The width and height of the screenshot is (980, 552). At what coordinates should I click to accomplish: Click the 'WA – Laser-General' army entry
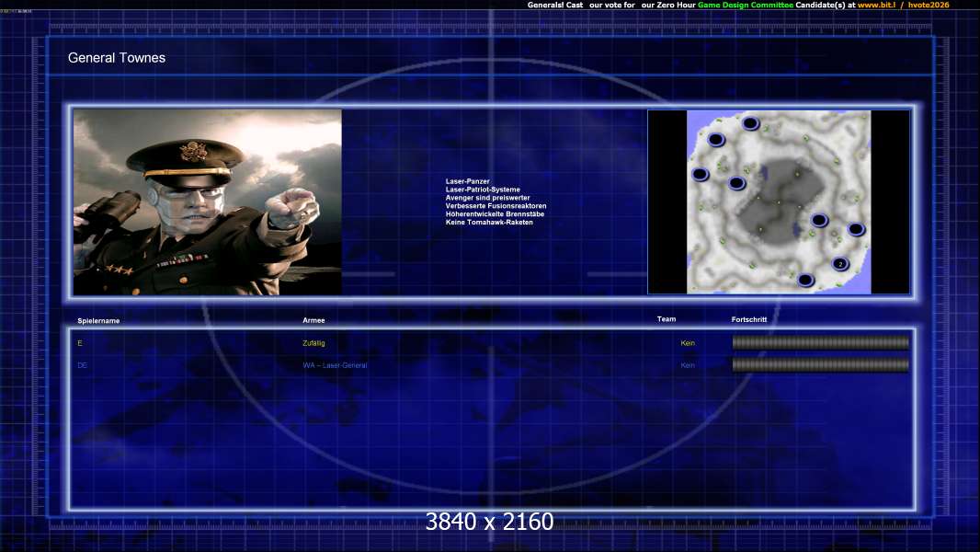point(335,365)
